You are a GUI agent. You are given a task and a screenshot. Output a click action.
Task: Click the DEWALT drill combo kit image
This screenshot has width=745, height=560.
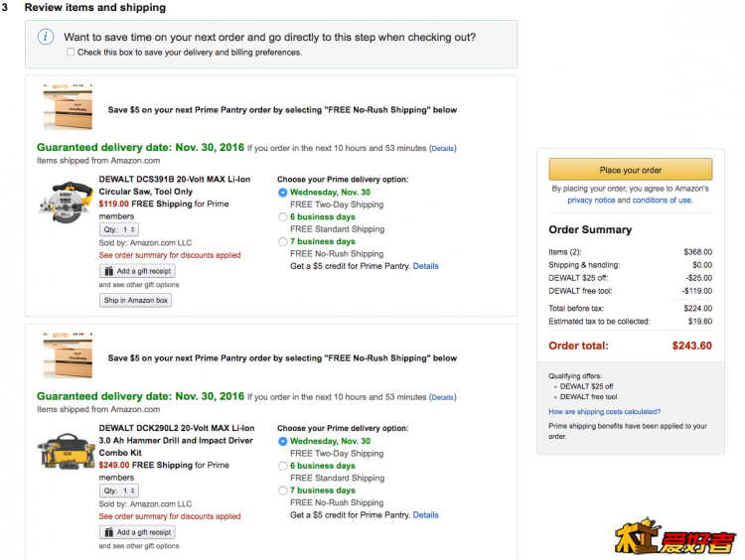(x=65, y=457)
